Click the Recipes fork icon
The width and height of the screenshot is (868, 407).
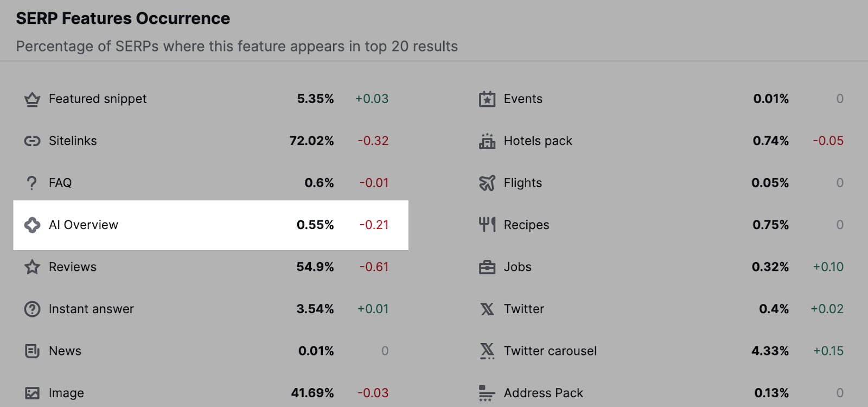487,225
